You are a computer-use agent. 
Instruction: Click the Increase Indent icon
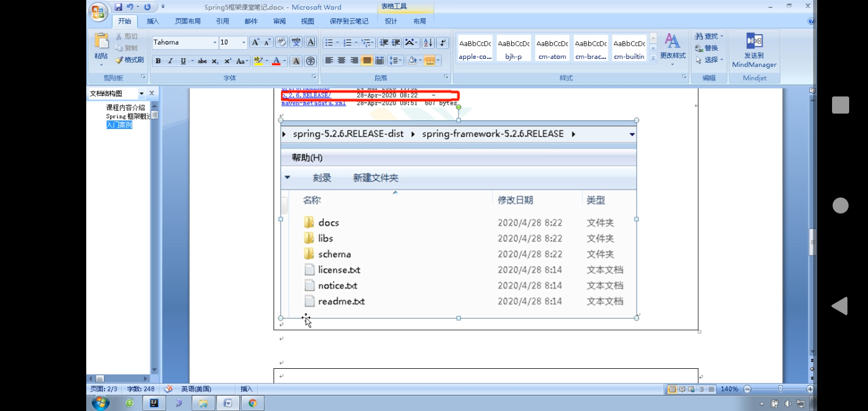(x=396, y=43)
